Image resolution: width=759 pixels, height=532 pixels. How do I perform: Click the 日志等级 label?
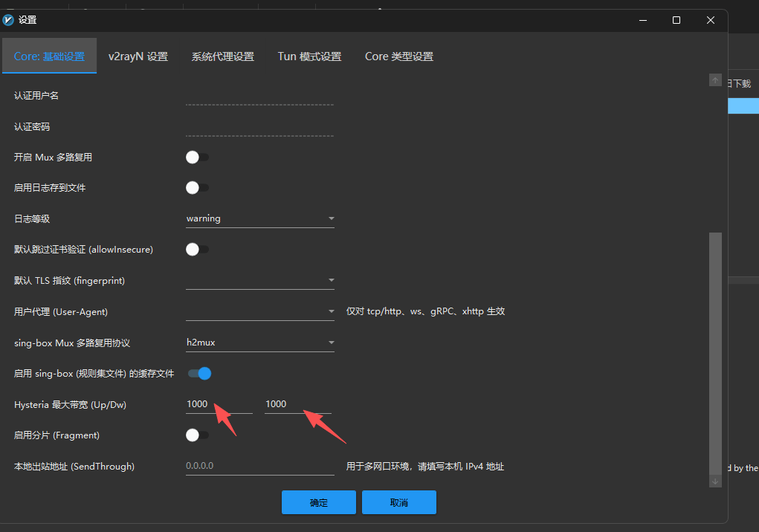[x=32, y=219]
